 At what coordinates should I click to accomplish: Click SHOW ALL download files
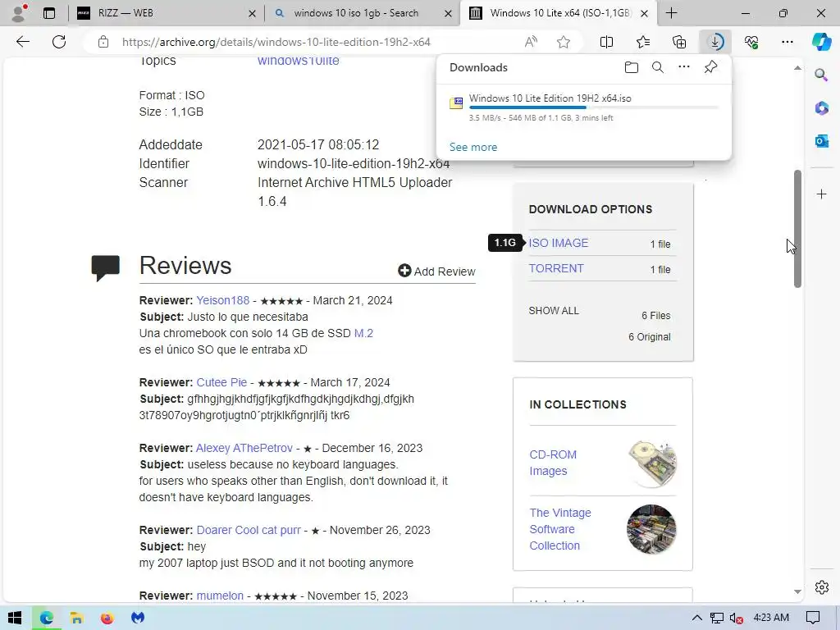(554, 311)
